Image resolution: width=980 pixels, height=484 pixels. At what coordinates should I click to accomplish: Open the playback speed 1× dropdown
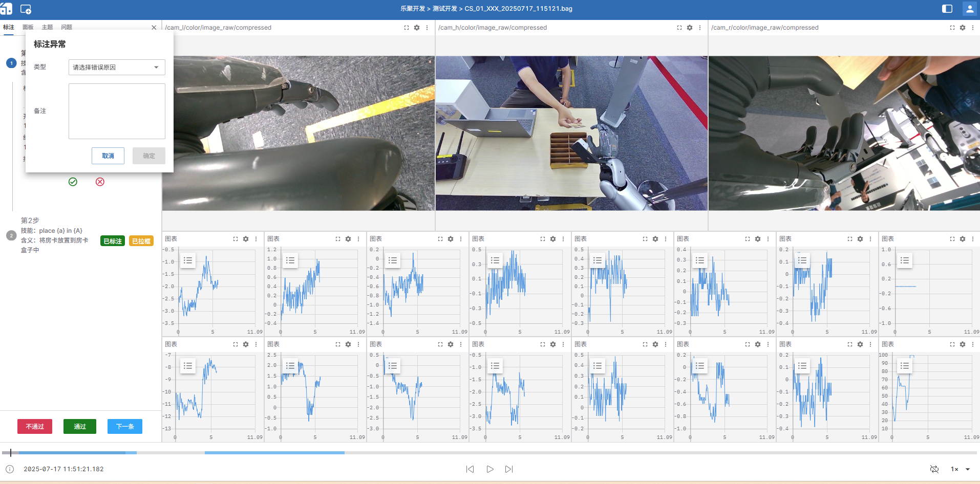tap(961, 469)
